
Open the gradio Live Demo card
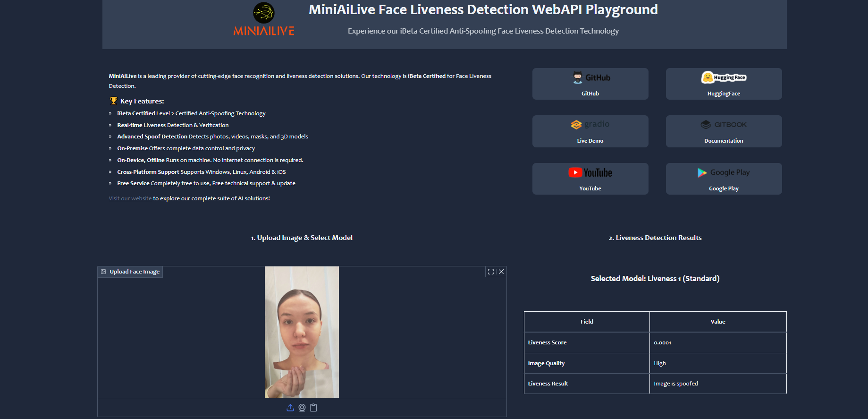(x=590, y=131)
